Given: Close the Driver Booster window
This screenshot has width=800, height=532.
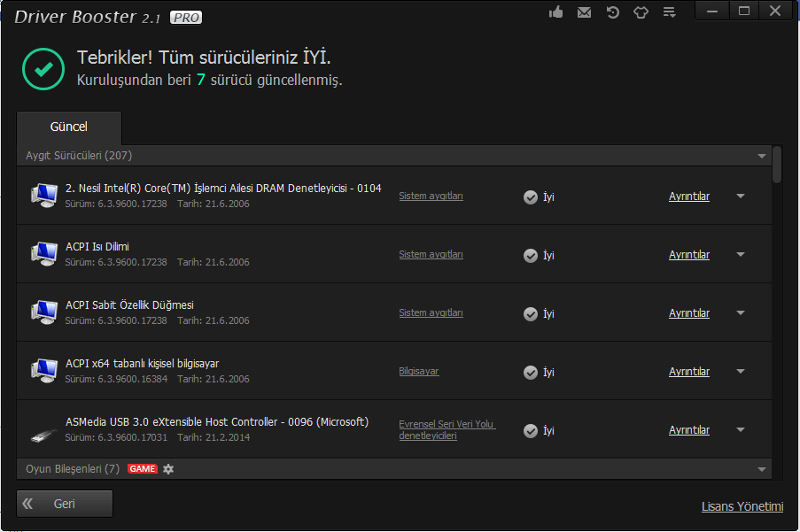Looking at the screenshot, I should coord(775,12).
